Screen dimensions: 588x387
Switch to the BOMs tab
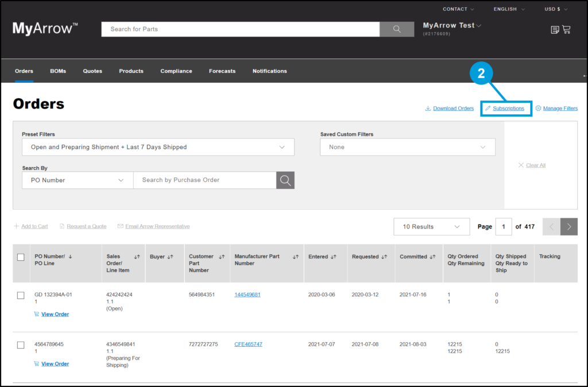click(57, 71)
